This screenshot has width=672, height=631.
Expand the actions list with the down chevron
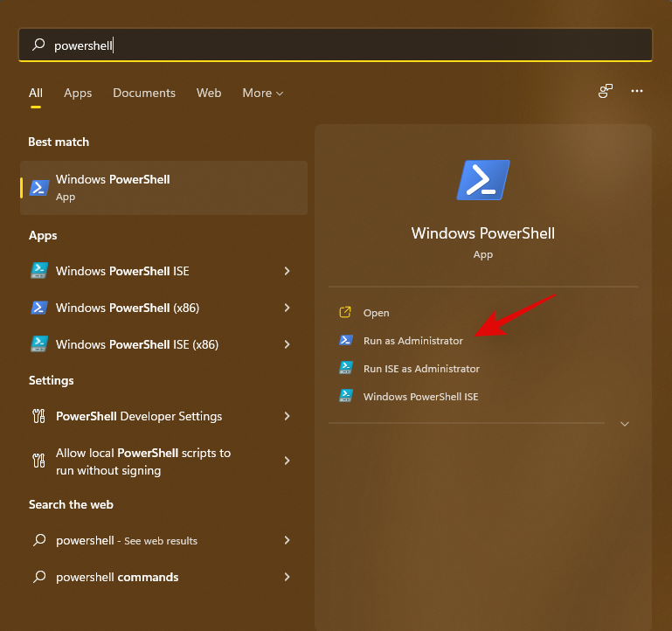tap(624, 424)
